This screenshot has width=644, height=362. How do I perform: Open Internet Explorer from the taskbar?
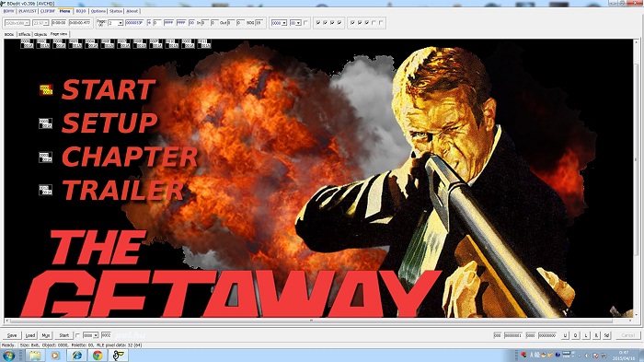tap(76, 355)
